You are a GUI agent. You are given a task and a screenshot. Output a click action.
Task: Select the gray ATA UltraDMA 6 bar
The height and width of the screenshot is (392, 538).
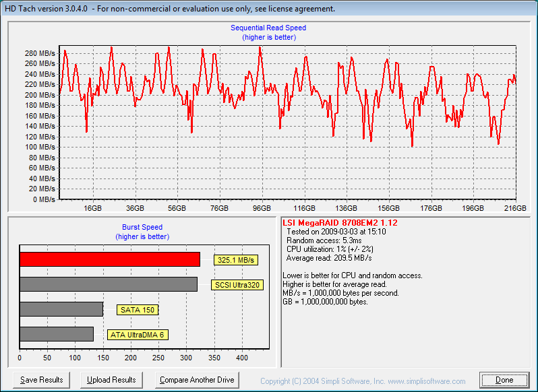tap(57, 334)
